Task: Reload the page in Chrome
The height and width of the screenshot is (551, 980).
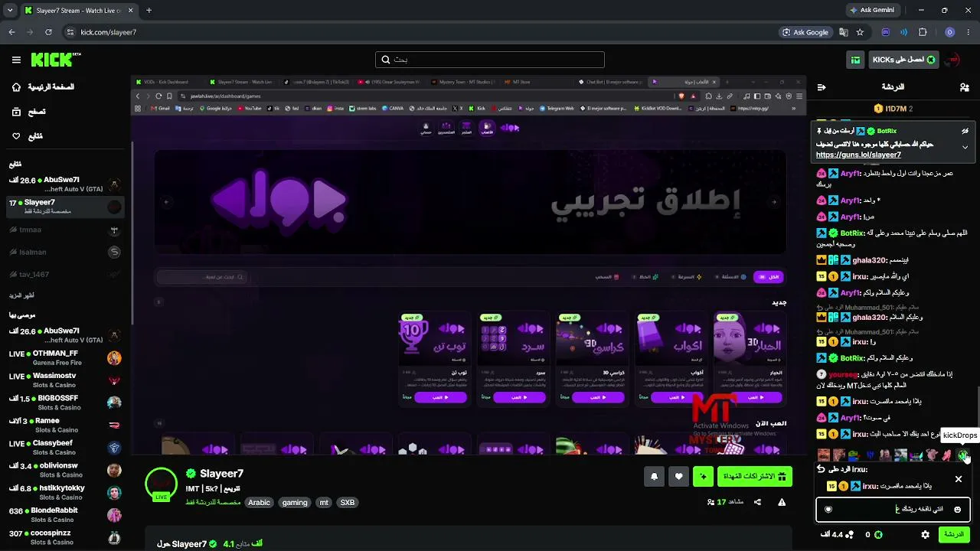Action: (x=48, y=32)
